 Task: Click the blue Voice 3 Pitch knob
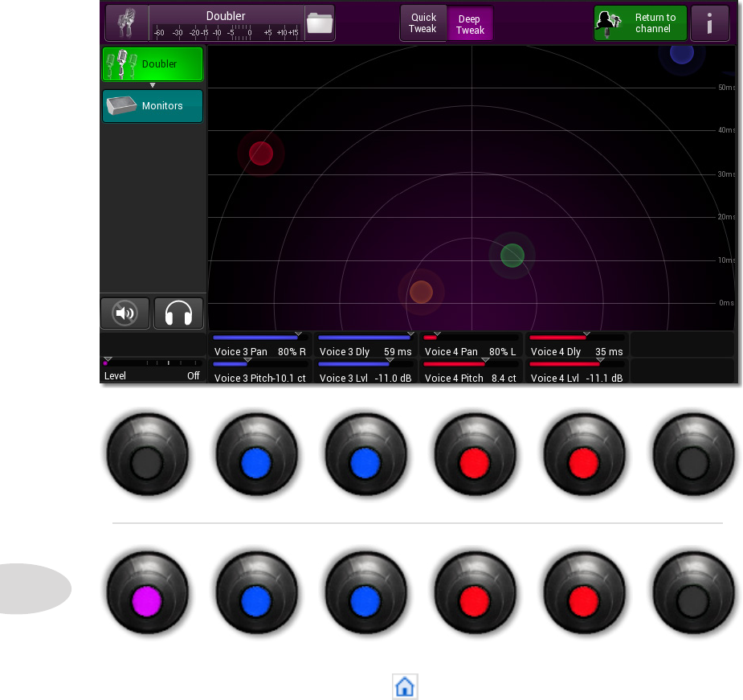[x=256, y=593]
